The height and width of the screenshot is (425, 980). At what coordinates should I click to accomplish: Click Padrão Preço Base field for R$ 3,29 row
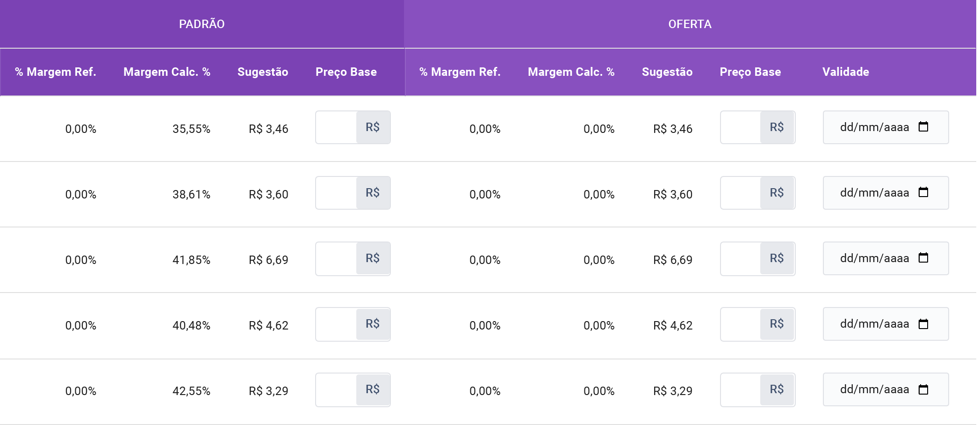pos(337,389)
